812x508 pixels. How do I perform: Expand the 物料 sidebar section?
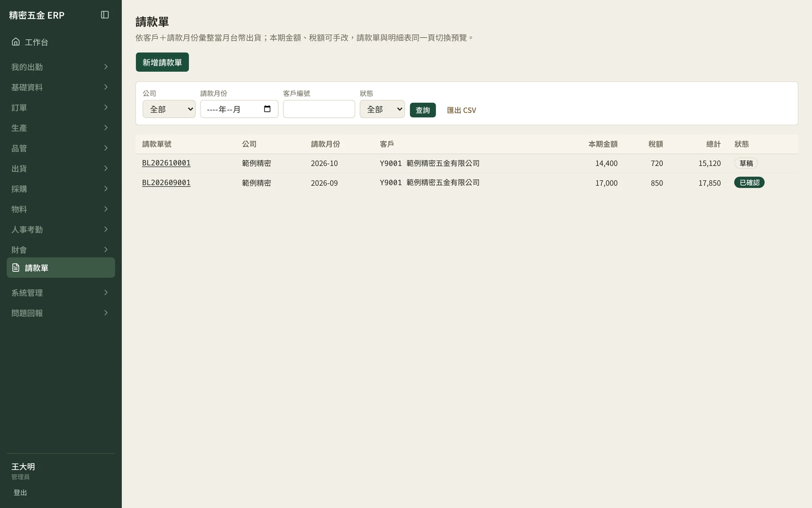61,209
